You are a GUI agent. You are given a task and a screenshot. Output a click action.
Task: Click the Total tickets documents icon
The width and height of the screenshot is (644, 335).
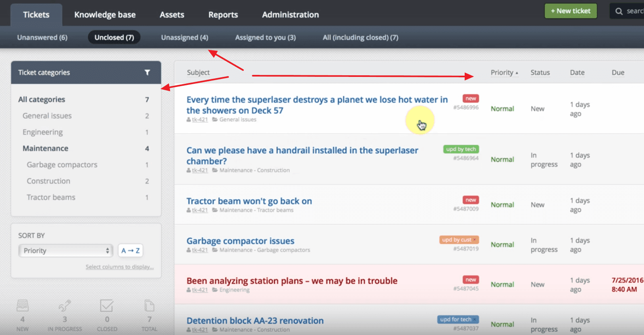coord(149,306)
